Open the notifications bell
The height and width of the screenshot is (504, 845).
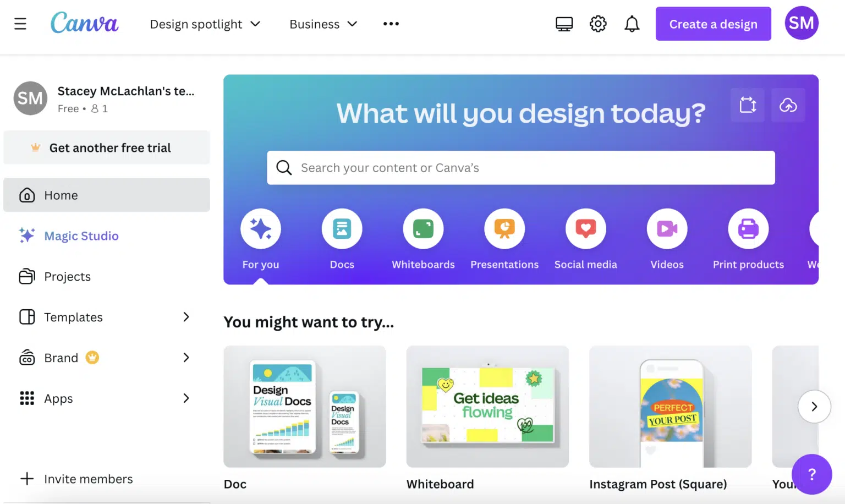click(x=632, y=24)
